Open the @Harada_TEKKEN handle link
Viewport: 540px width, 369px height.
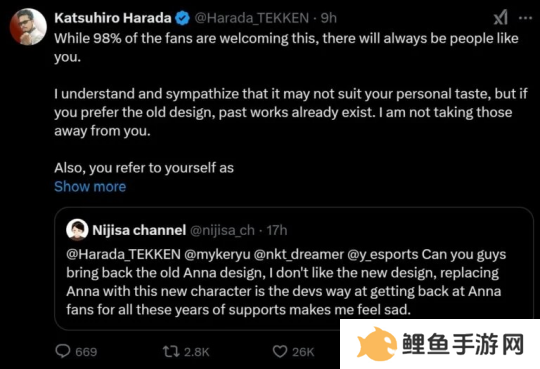click(x=252, y=18)
